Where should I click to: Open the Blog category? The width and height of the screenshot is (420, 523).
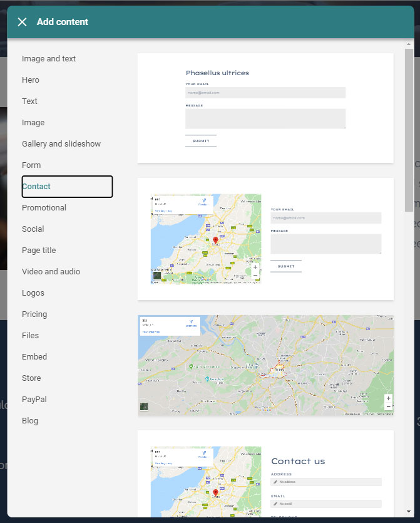tap(30, 421)
